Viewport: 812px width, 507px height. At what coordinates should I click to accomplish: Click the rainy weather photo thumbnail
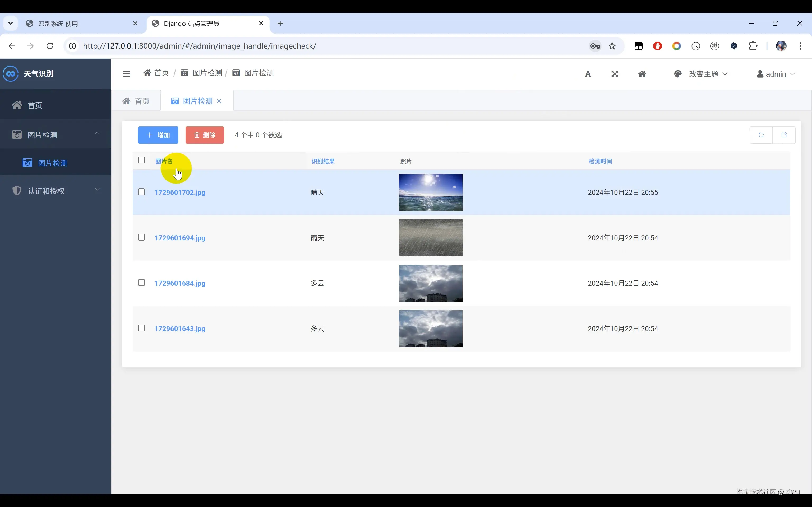pyautogui.click(x=431, y=238)
